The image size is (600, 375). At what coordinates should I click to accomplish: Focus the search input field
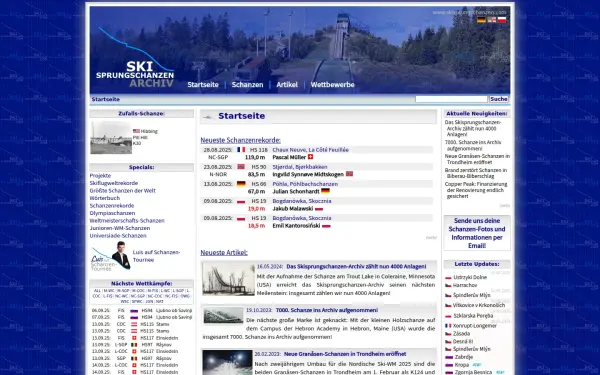pyautogui.click(x=451, y=99)
